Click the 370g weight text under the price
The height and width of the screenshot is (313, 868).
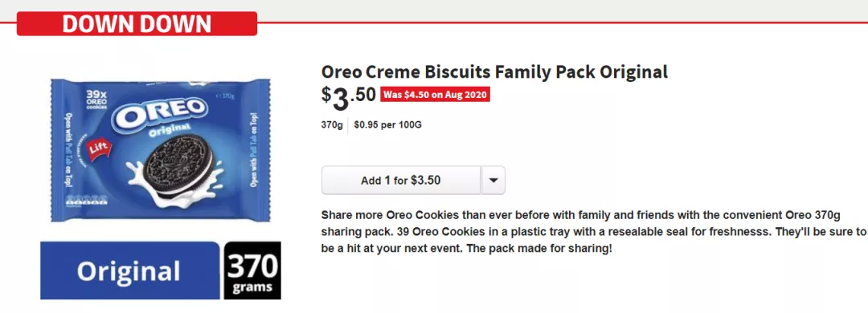tap(332, 125)
